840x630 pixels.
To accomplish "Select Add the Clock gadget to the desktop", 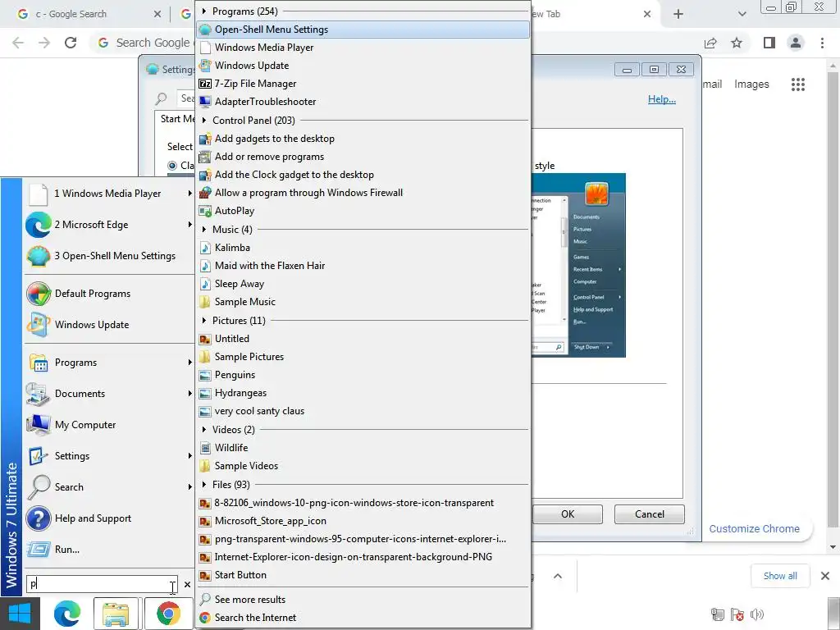I will 363,175.
